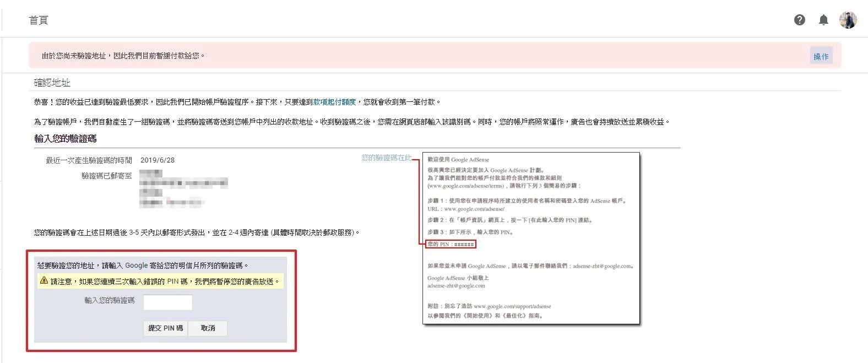Open the help question mark icon
Screen dimensions: 868x363
tap(800, 20)
